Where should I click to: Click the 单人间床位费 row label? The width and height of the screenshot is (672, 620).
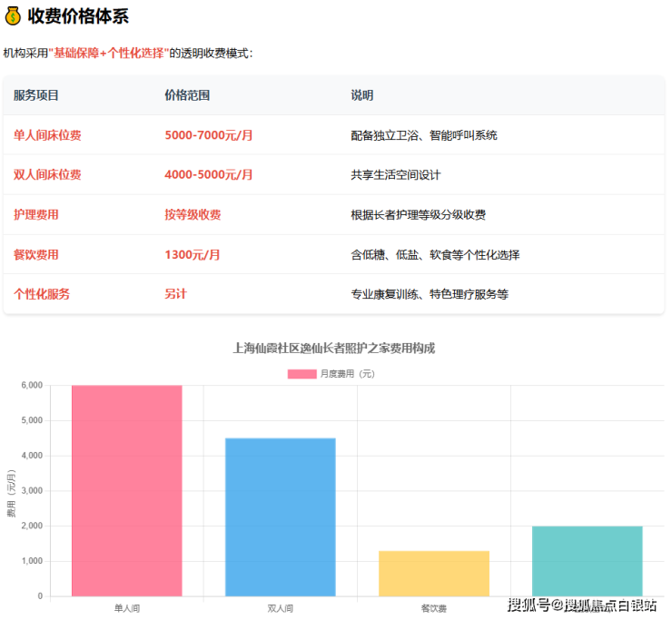tap(47, 135)
